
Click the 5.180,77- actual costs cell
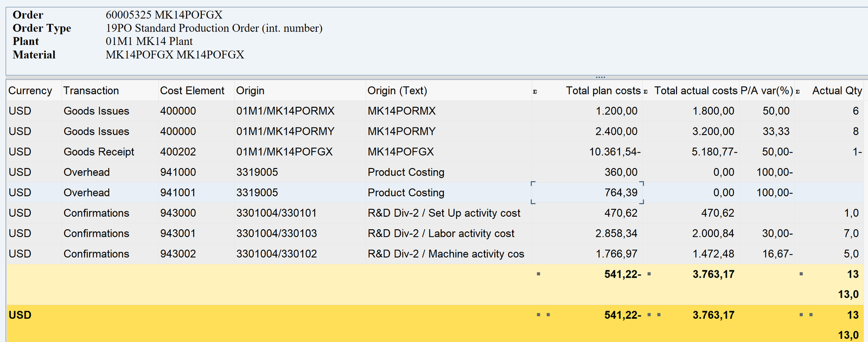tap(714, 152)
